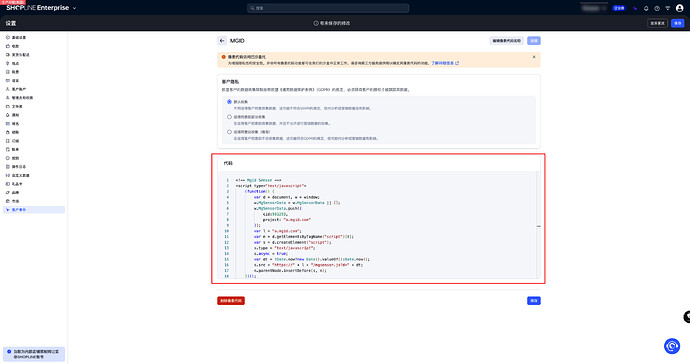
Task: Open notifications via the bell icon in top bar
Action: coord(646,8)
